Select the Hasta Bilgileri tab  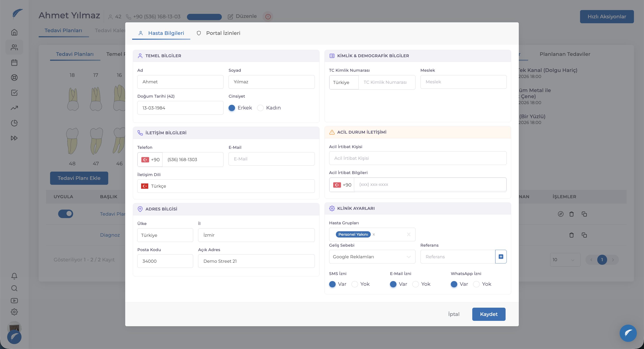click(x=161, y=33)
